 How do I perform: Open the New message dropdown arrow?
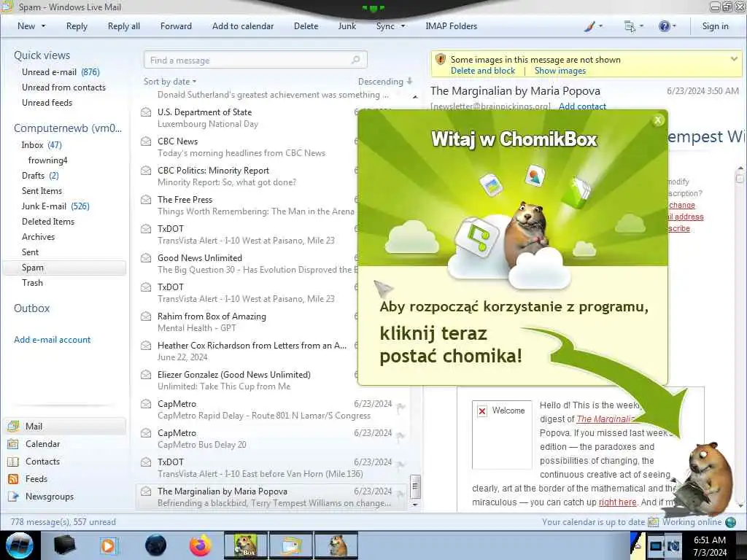tap(43, 26)
